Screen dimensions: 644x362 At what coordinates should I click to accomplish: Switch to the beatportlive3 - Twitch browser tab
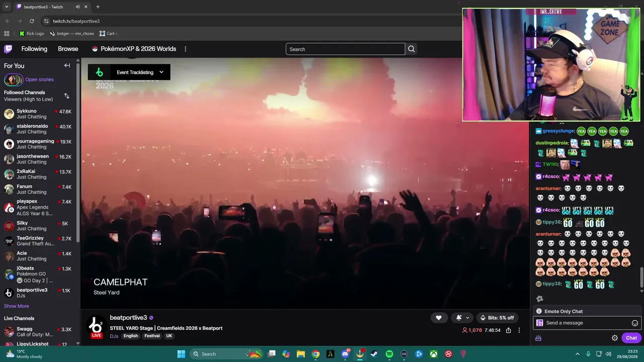click(51, 7)
